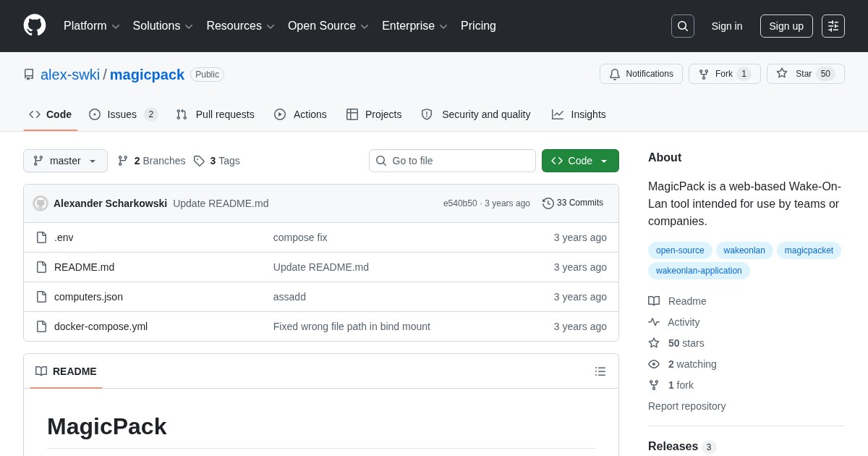This screenshot has width=868, height=456.
Task: View the 2 Branches link
Action: [x=151, y=161]
